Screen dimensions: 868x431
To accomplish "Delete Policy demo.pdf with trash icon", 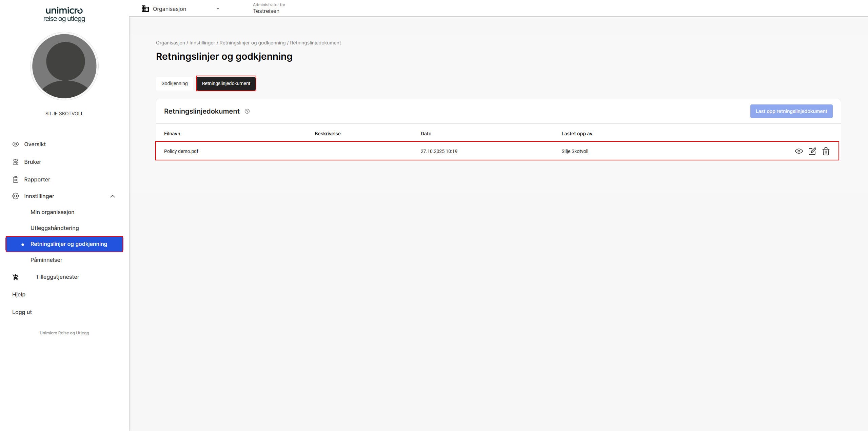I will point(826,151).
